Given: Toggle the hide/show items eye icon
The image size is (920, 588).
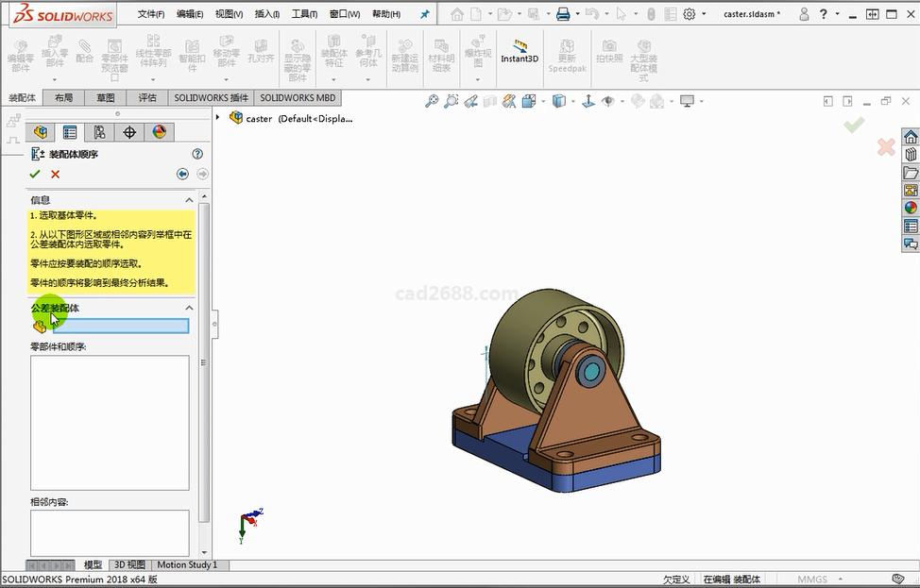Looking at the screenshot, I should 608,101.
